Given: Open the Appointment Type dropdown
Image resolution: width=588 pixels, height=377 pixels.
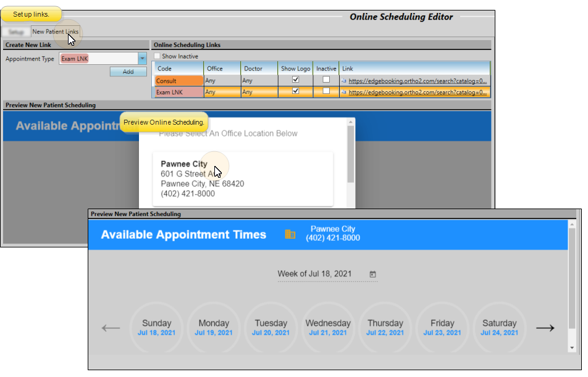Looking at the screenshot, I should (x=142, y=59).
